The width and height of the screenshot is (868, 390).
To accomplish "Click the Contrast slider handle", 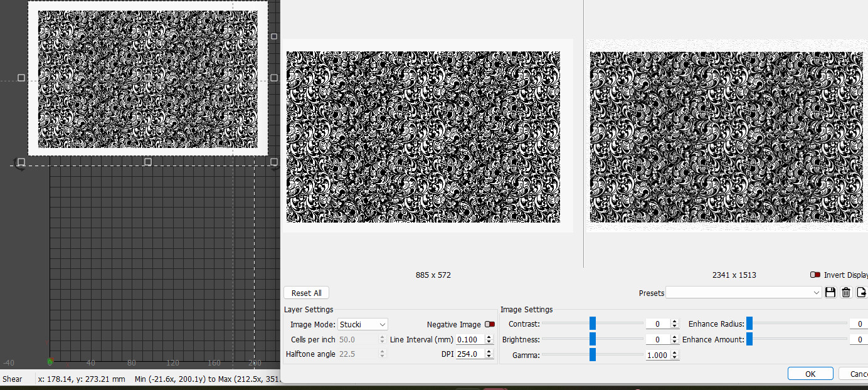I will 592,324.
